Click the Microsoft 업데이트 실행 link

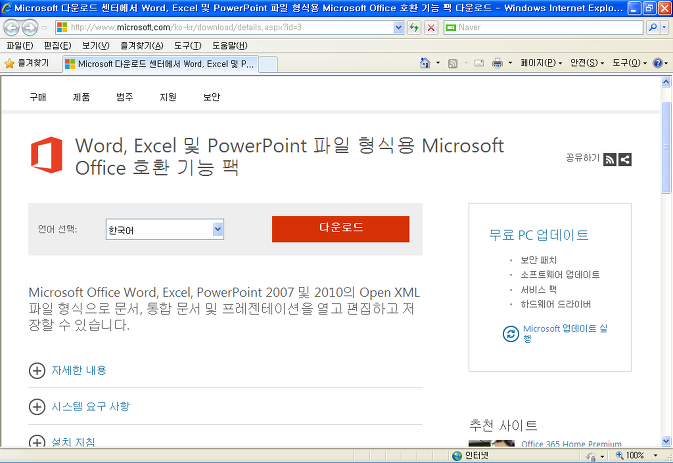tap(565, 333)
